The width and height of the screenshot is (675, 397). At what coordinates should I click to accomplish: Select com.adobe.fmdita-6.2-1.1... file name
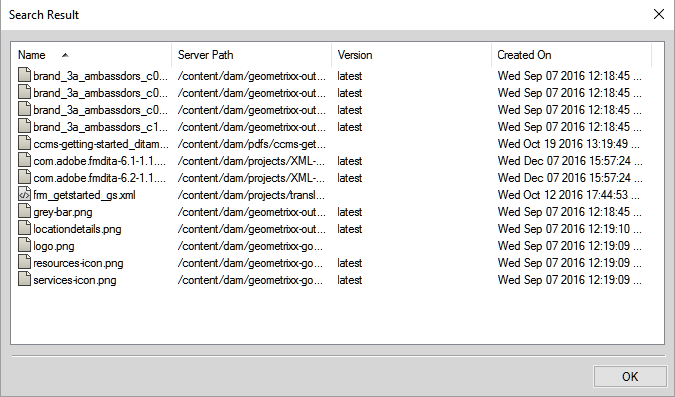tap(99, 178)
